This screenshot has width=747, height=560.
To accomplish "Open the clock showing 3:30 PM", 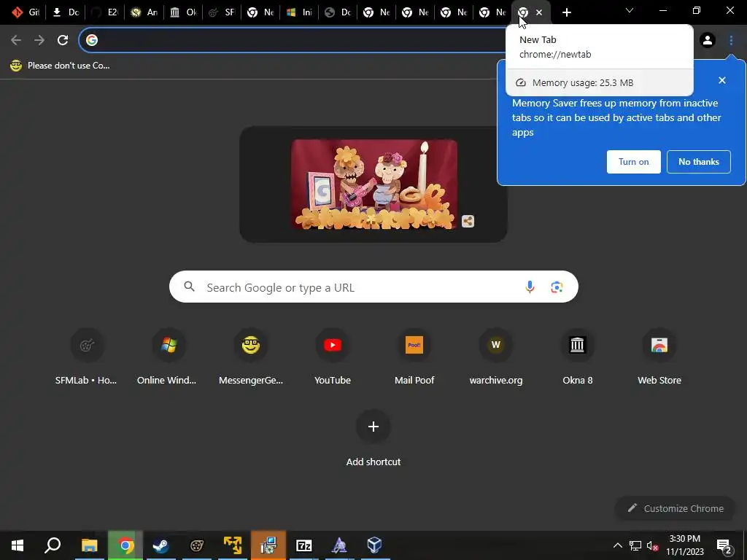I will click(x=684, y=545).
